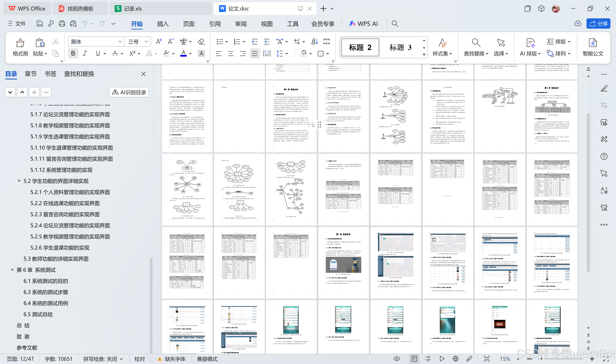
Task: Toggle character shading (A box)
Action: [201, 53]
